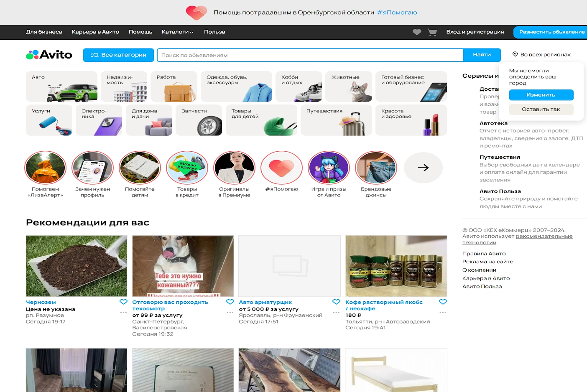
Task: Click Оставить так in the city popup
Action: [541, 109]
